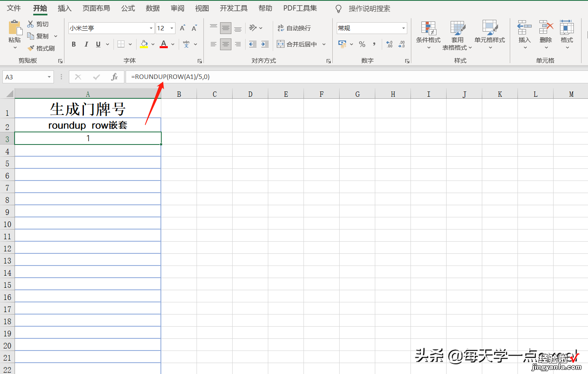588x374 pixels.
Task: Open the File (文件) tab
Action: pyautogui.click(x=14, y=8)
